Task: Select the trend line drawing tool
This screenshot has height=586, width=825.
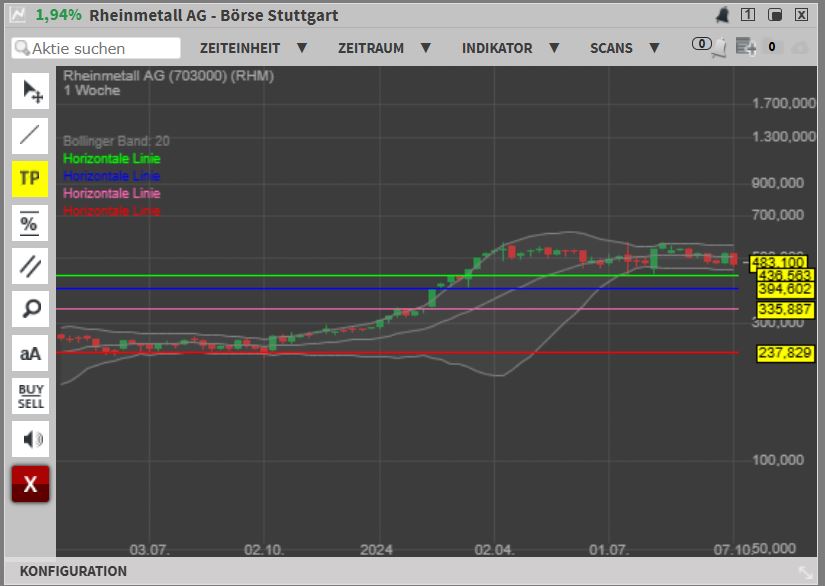Action: pyautogui.click(x=31, y=136)
